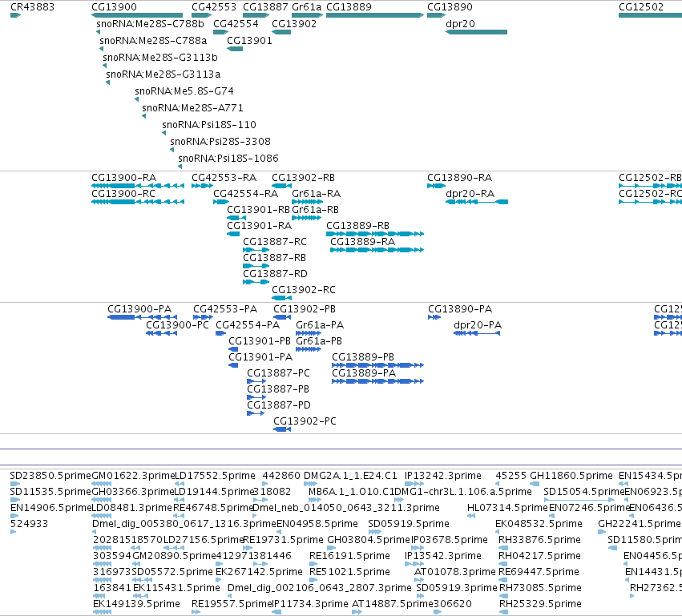Select GM01622.3prime EST label
This screenshot has height=616, width=682.
coord(133,476)
